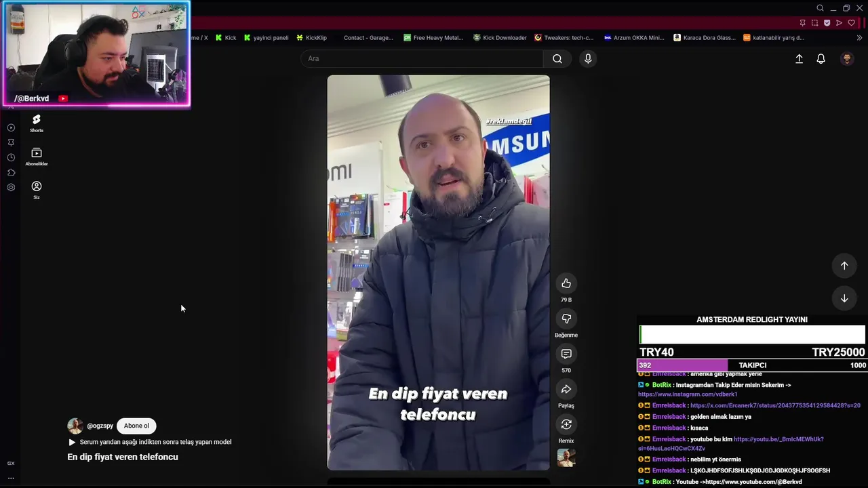This screenshot has height=488, width=868.
Task: Open the sound thumbnail below Remix
Action: [566, 458]
